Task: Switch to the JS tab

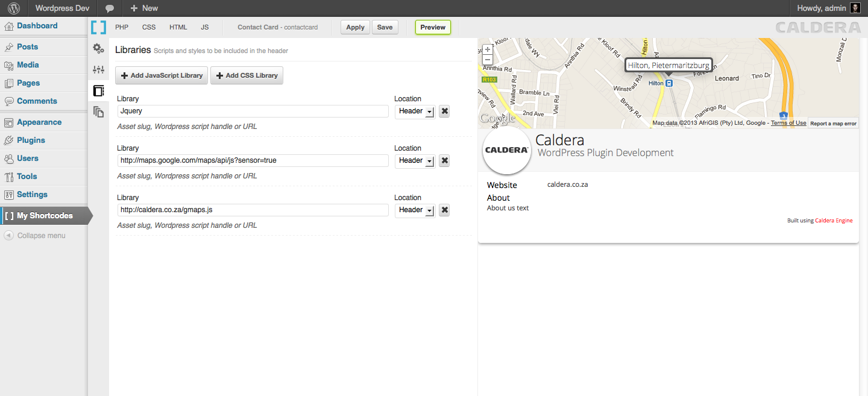Action: tap(205, 27)
